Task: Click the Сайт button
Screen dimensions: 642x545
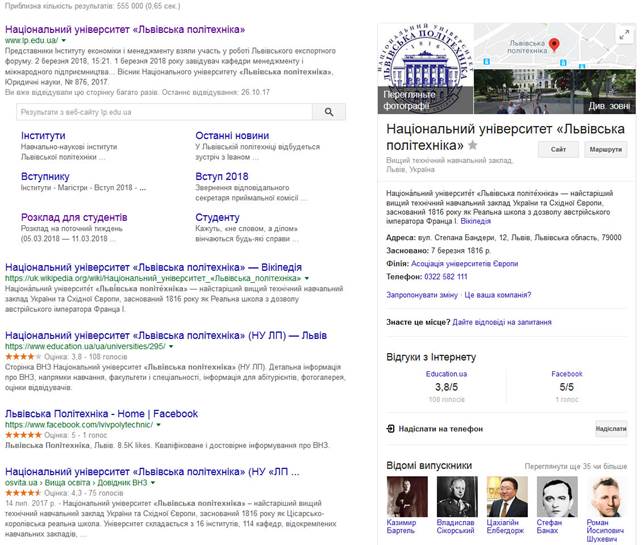Action: [x=558, y=149]
